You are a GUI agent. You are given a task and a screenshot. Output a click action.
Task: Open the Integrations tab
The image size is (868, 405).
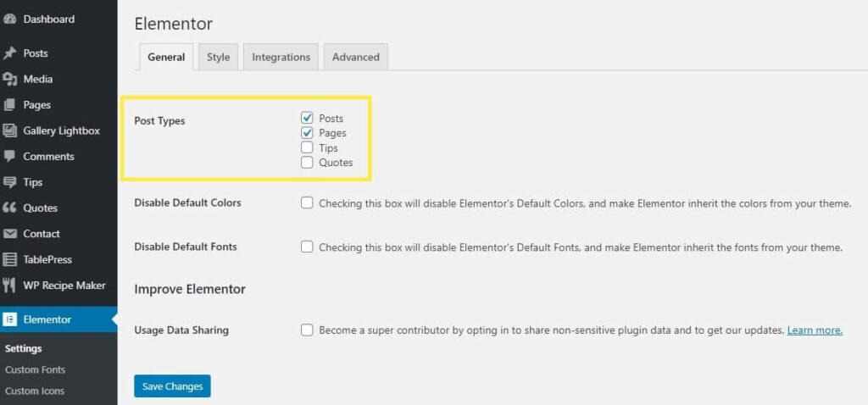tap(281, 57)
